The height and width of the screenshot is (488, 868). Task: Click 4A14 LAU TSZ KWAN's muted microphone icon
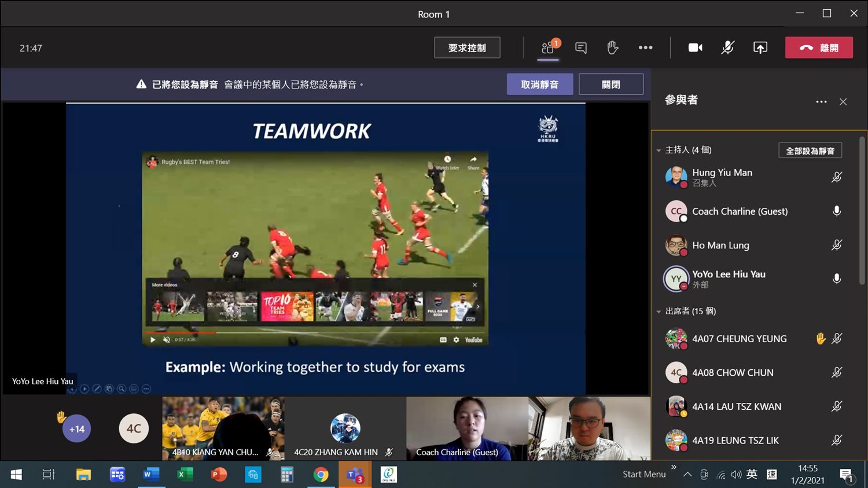tap(837, 406)
